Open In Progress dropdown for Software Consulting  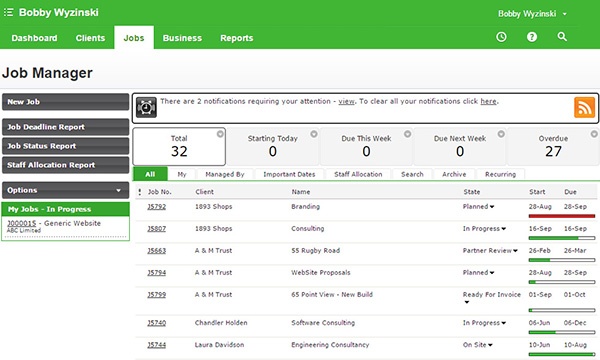tap(504, 323)
